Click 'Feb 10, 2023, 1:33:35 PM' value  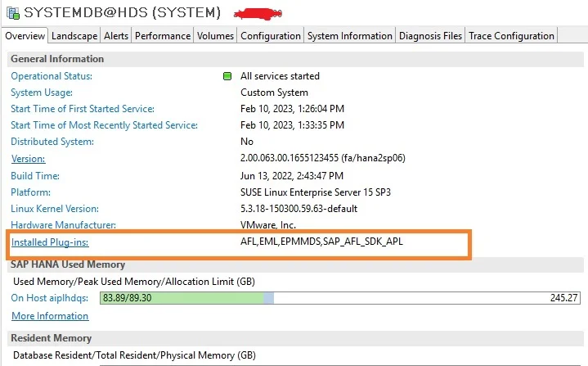pos(292,125)
